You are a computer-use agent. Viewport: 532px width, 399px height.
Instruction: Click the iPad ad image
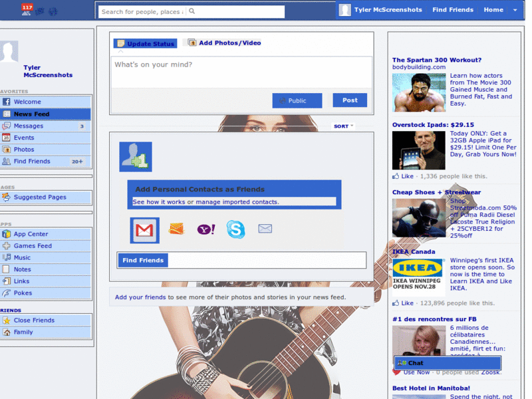tap(419, 150)
